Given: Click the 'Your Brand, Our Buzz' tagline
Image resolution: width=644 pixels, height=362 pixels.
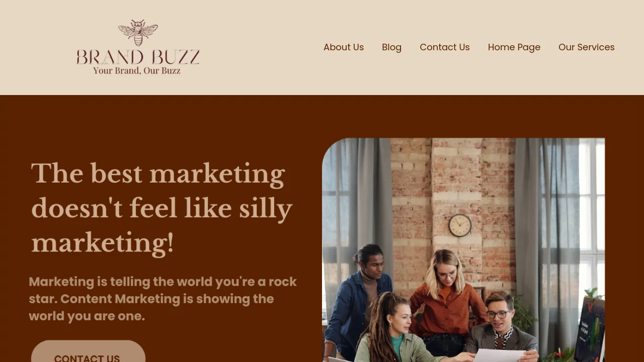Looking at the screenshot, I should (137, 71).
